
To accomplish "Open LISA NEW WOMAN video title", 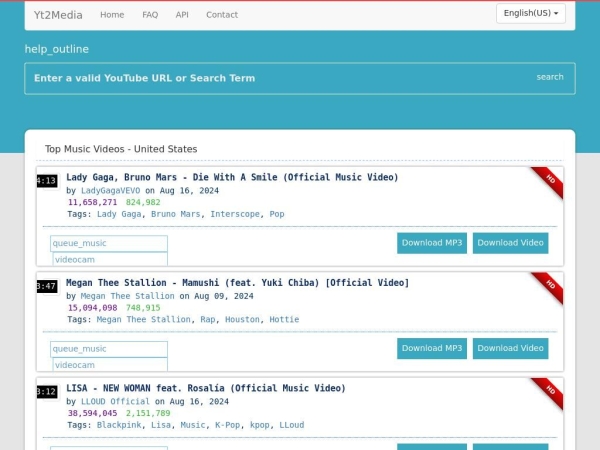I will pyautogui.click(x=206, y=388).
